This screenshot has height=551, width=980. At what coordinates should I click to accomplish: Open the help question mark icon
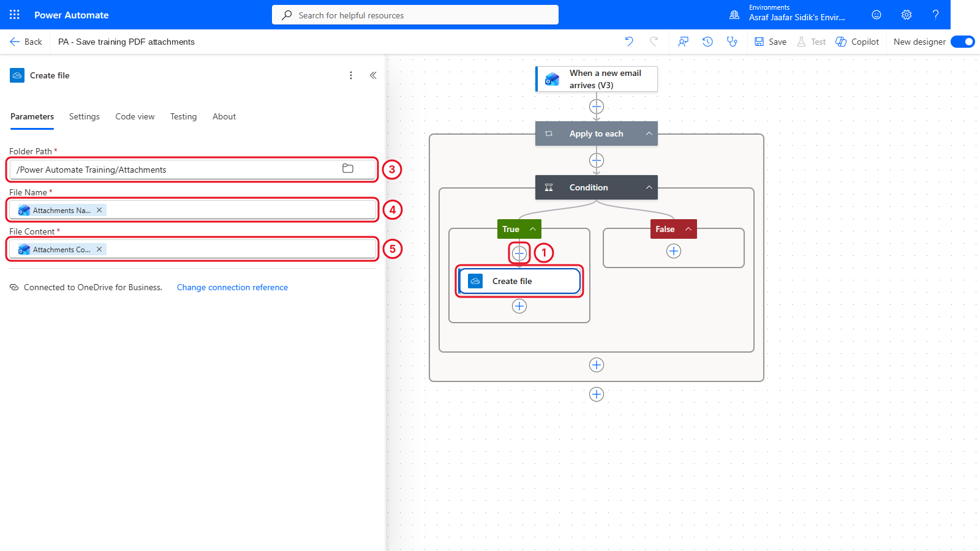935,15
